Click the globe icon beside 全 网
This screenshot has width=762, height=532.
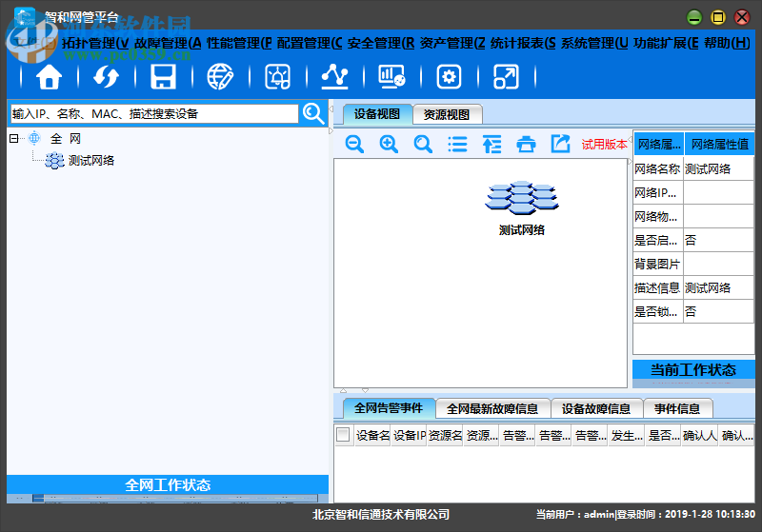tap(34, 138)
